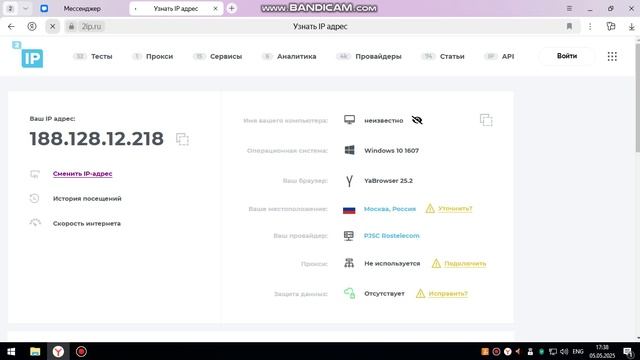Click the Russian flag icon
The height and width of the screenshot is (360, 640).
point(349,210)
